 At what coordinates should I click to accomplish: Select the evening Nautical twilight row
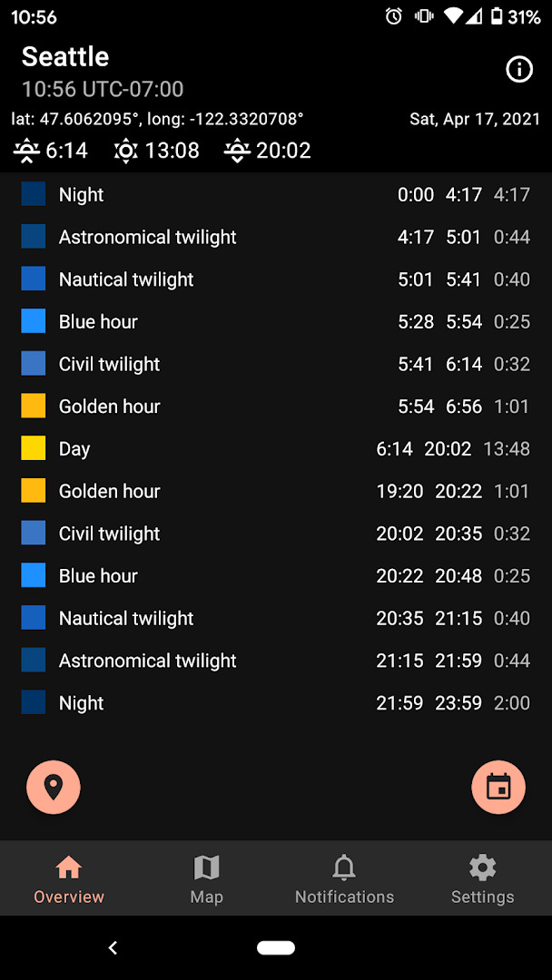point(276,618)
